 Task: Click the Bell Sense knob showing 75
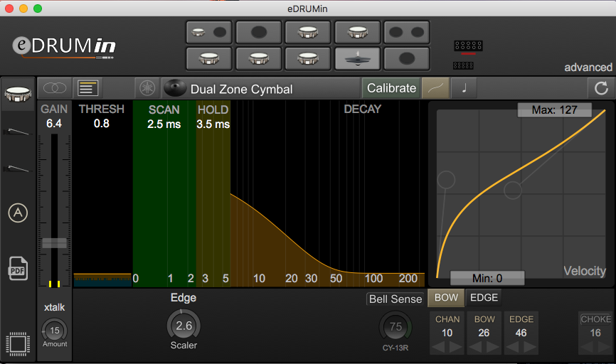coord(395,327)
